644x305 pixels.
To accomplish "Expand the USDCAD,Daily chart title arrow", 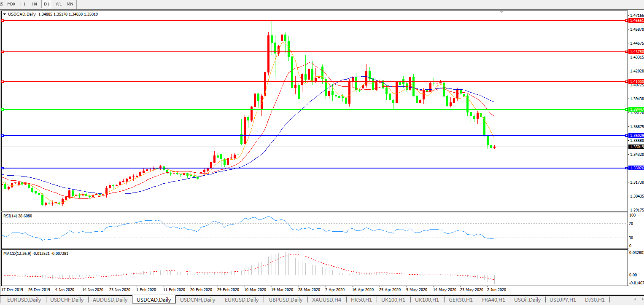I will (x=4, y=14).
